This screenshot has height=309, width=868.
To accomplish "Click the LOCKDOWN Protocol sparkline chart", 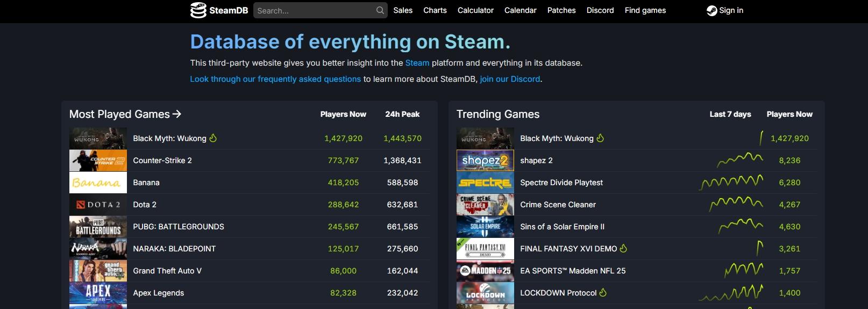I will (x=731, y=292).
